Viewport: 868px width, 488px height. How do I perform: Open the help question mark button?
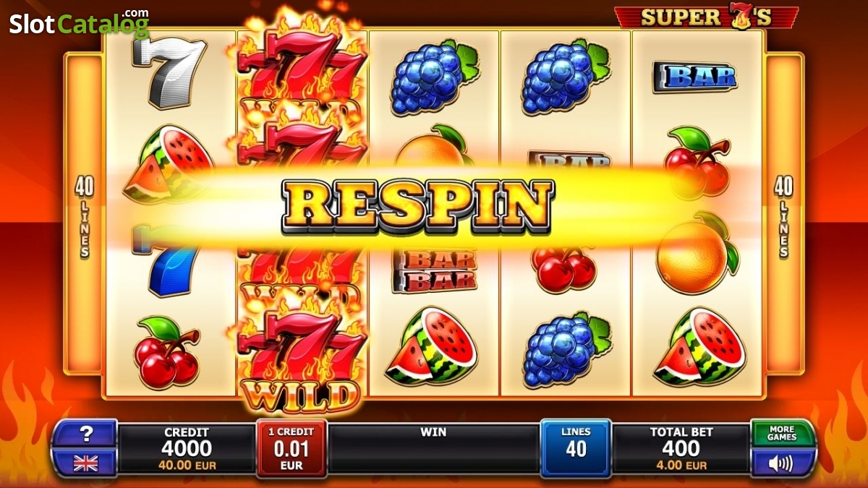[85, 434]
